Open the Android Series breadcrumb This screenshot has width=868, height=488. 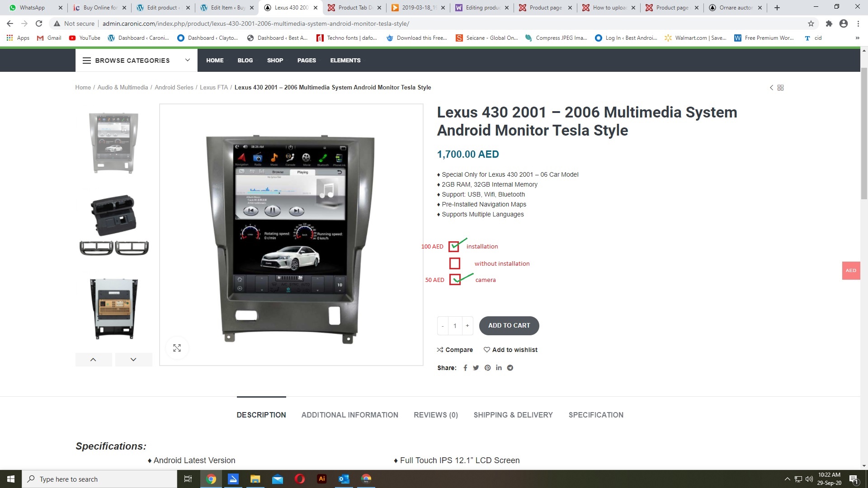tap(174, 88)
